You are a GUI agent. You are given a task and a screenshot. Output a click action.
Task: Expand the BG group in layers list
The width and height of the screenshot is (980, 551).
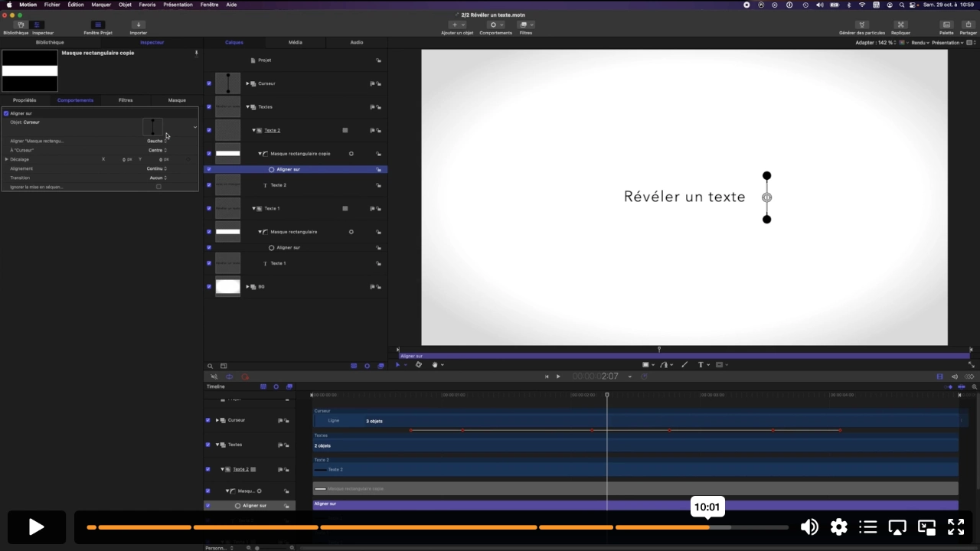click(247, 287)
